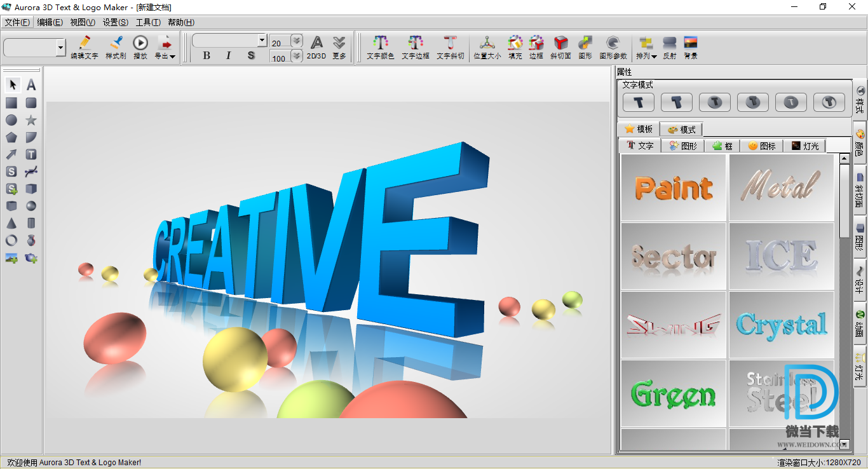This screenshot has width=868, height=469.
Task: Switch to the 模式 mode tab
Action: [682, 129]
